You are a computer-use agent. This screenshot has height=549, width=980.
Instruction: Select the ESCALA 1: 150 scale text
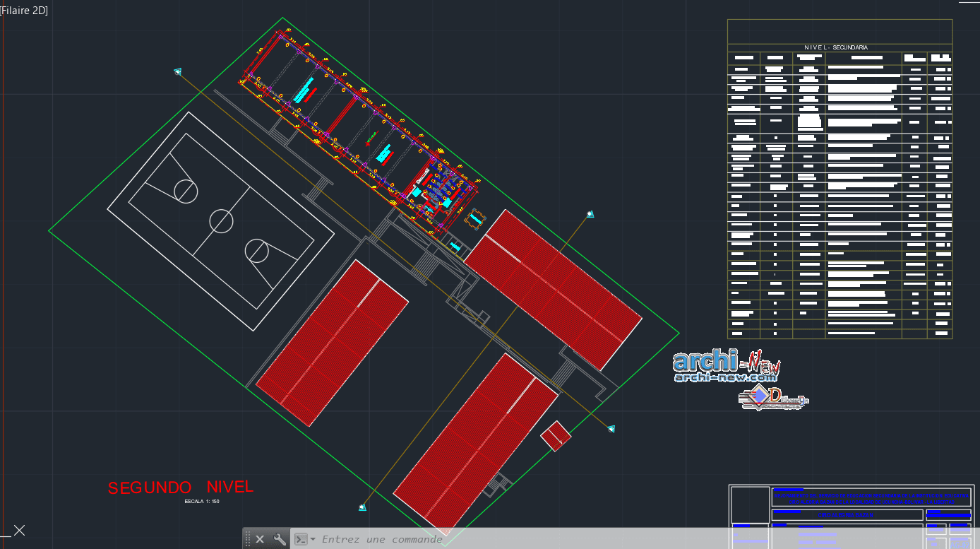(x=202, y=501)
